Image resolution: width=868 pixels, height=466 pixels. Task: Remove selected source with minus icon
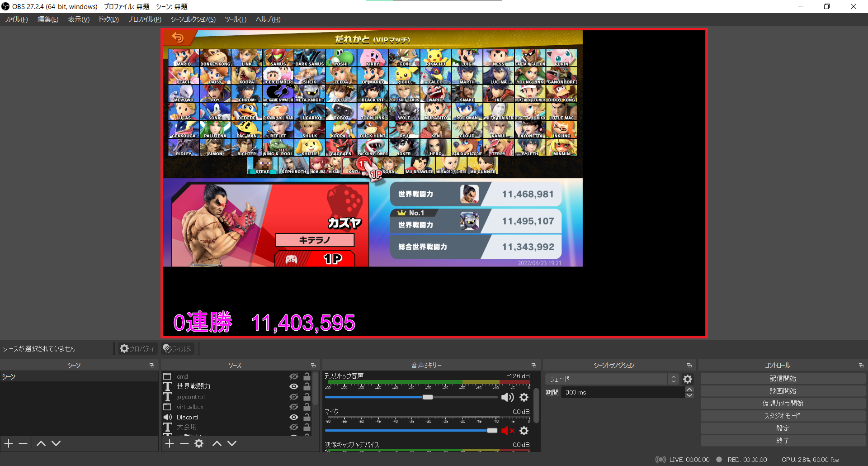tap(184, 443)
